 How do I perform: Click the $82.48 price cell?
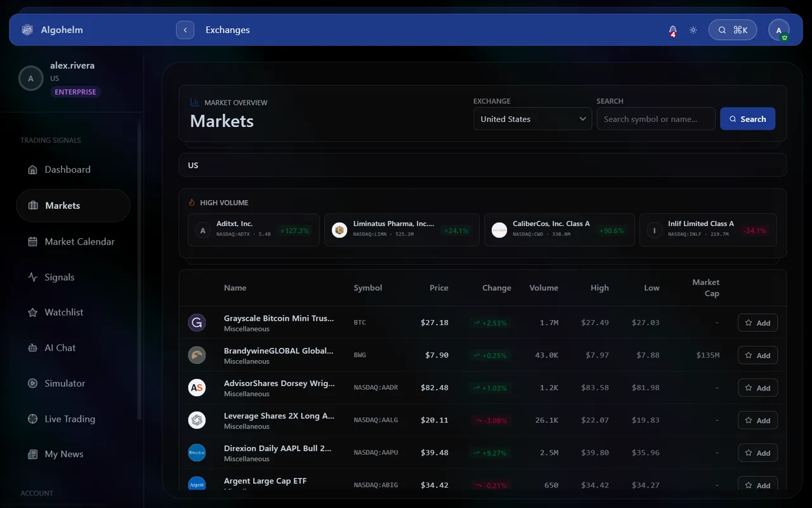pos(435,387)
